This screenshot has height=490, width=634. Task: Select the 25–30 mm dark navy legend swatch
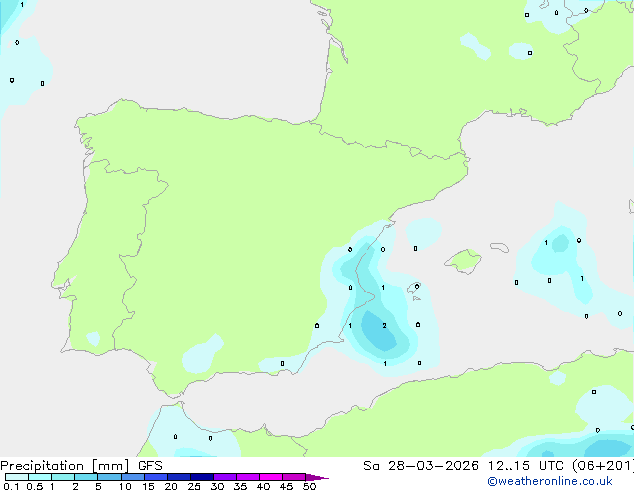201,477
